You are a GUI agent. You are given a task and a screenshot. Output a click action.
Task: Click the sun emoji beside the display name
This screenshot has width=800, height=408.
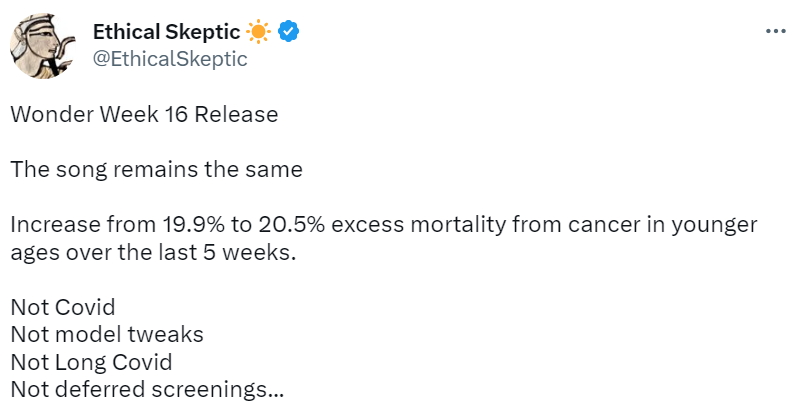(x=259, y=32)
